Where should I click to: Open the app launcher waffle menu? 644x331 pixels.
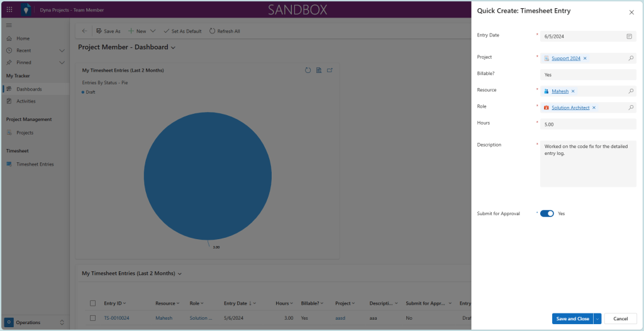point(9,10)
